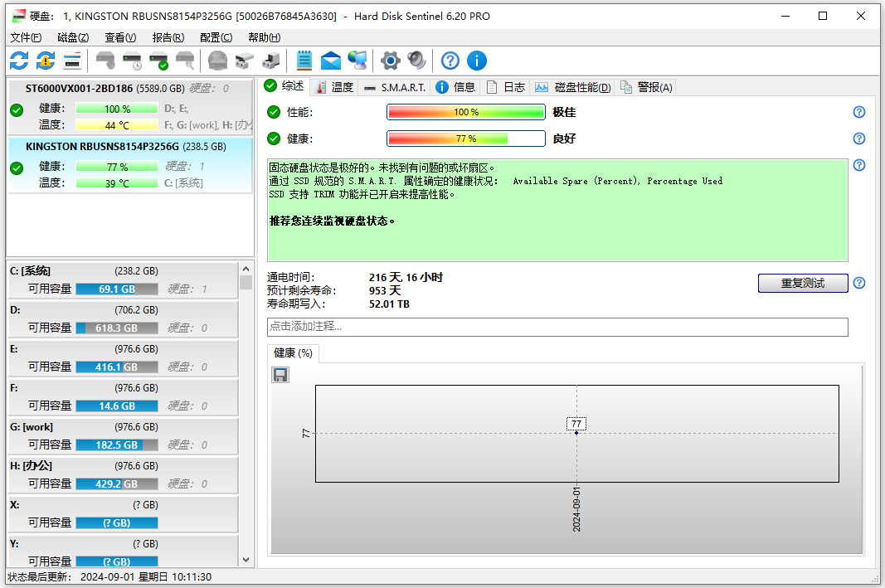Refresh disk status with first toolbar icon

[18, 60]
